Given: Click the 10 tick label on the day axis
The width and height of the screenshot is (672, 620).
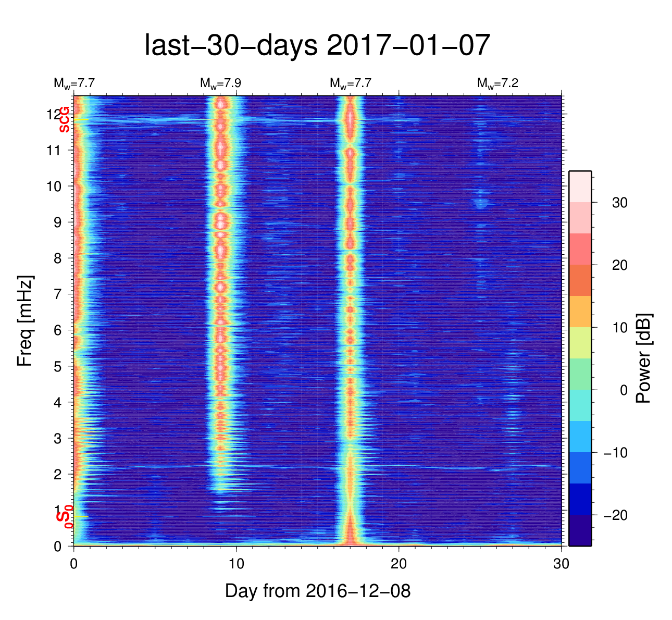Looking at the screenshot, I should click(237, 564).
